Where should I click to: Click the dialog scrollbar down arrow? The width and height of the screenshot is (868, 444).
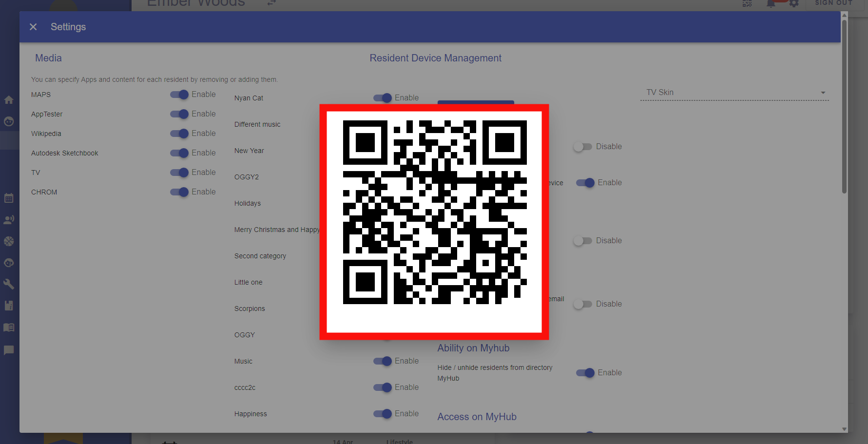click(845, 429)
